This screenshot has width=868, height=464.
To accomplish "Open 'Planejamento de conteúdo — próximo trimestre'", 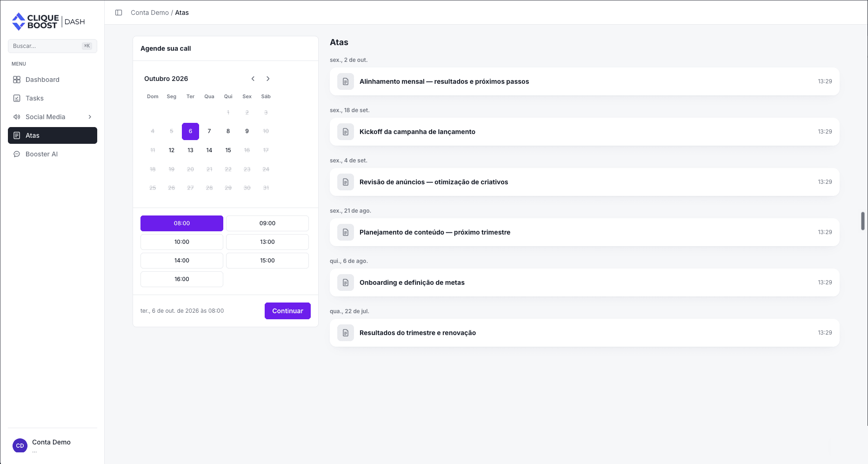I will click(585, 232).
